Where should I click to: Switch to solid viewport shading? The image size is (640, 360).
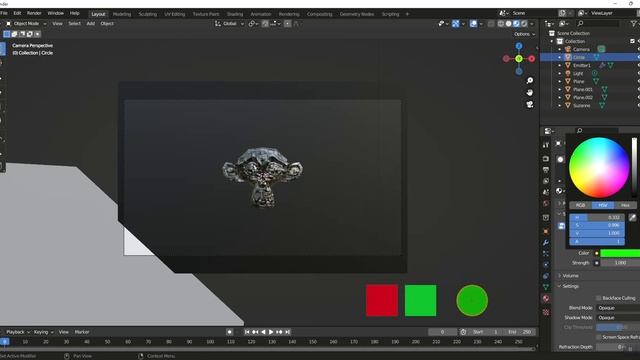coord(509,24)
